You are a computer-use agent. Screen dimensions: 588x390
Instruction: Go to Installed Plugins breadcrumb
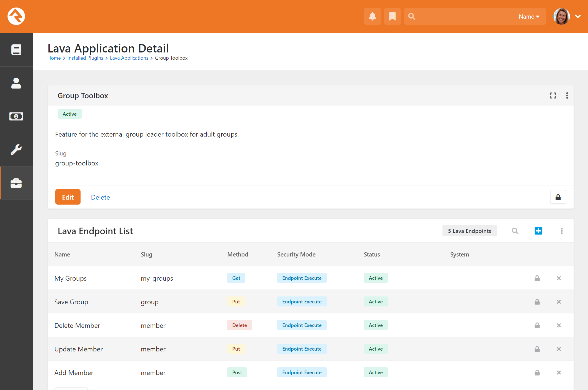pos(85,58)
